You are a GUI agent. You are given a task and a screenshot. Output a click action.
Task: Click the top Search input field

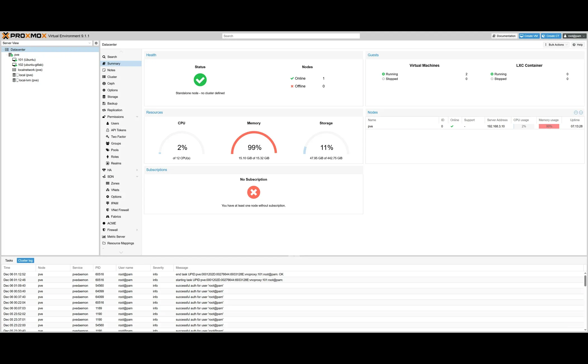[x=291, y=36]
